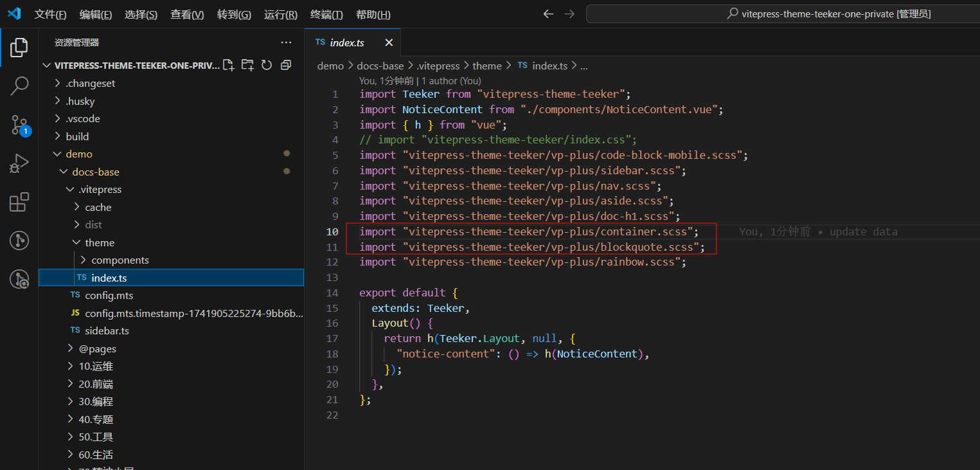The height and width of the screenshot is (470, 980).
Task: Click the JS icon beside config.mts.timestamp file
Action: click(x=75, y=313)
